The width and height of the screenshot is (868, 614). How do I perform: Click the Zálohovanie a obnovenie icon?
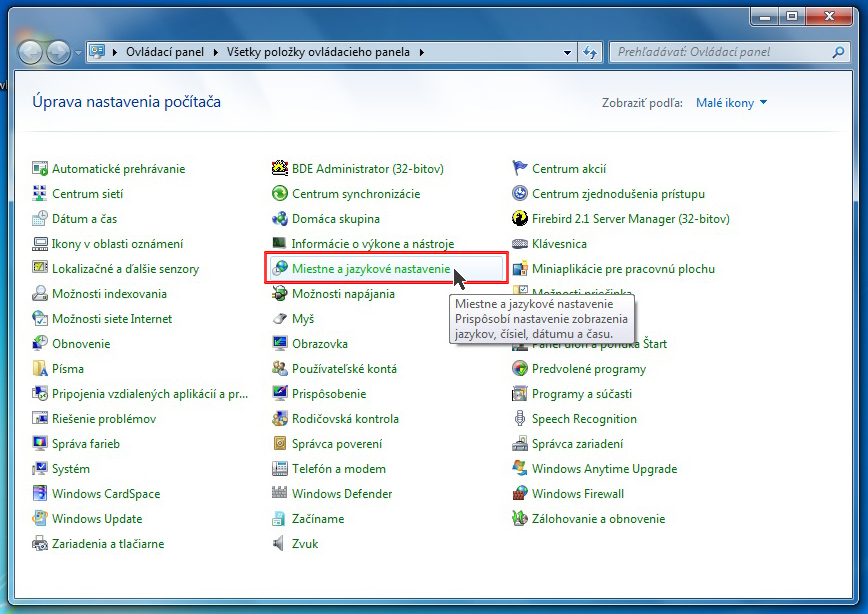(520, 518)
